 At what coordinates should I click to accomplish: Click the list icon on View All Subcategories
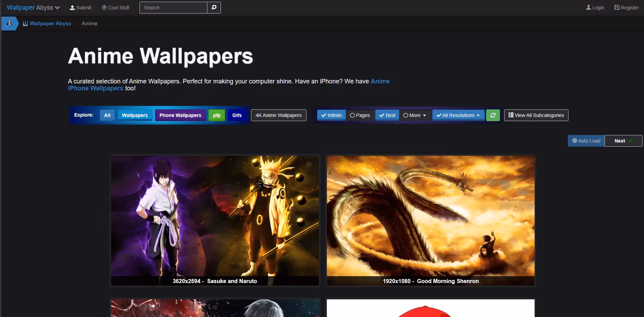(x=511, y=115)
